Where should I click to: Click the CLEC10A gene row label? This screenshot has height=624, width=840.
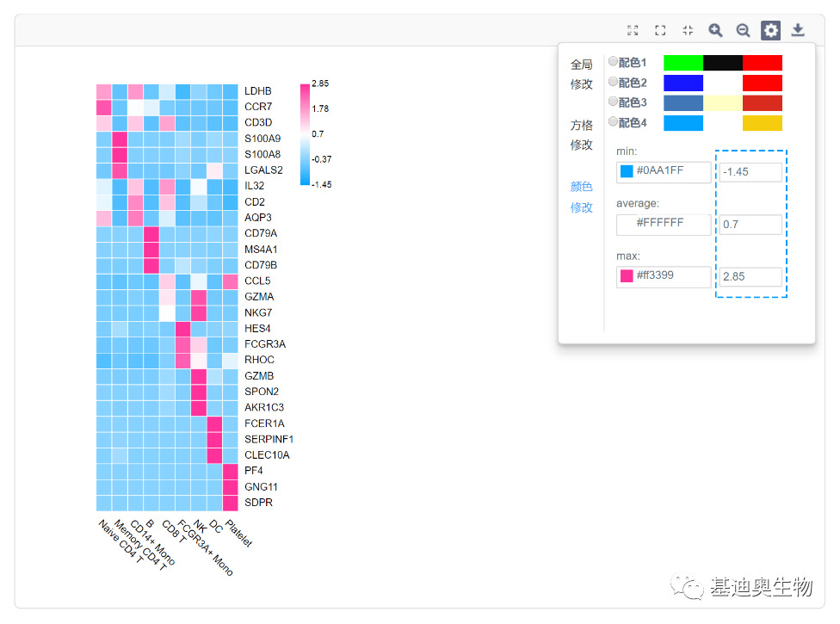pos(267,455)
